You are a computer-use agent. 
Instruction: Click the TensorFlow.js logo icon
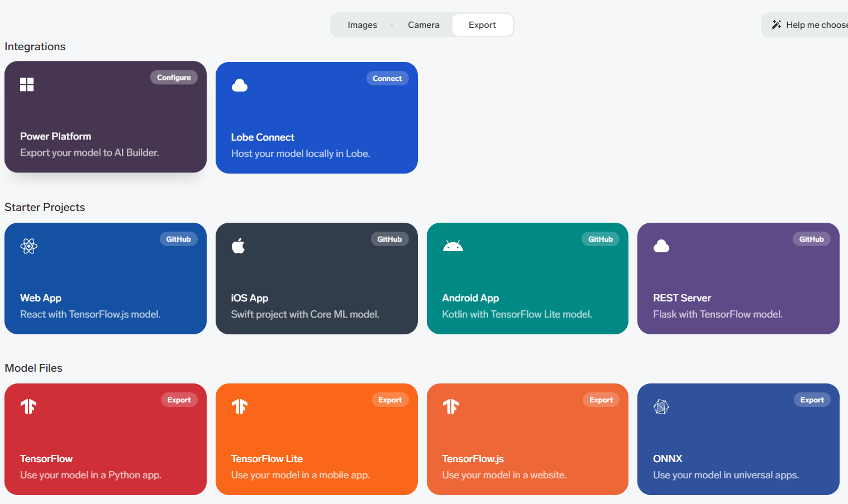coord(451,406)
